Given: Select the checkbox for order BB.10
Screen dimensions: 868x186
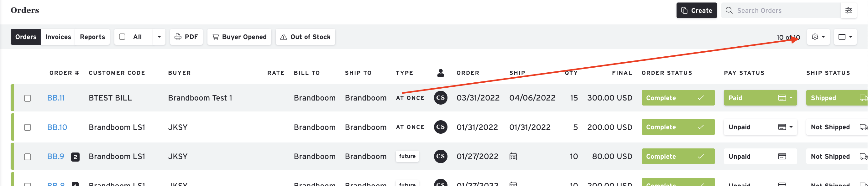Looking at the screenshot, I should (x=28, y=127).
